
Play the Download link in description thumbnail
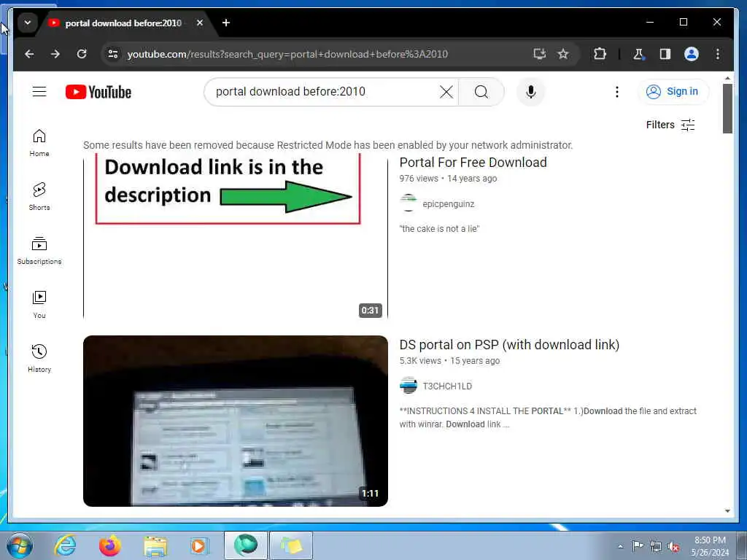236,236
